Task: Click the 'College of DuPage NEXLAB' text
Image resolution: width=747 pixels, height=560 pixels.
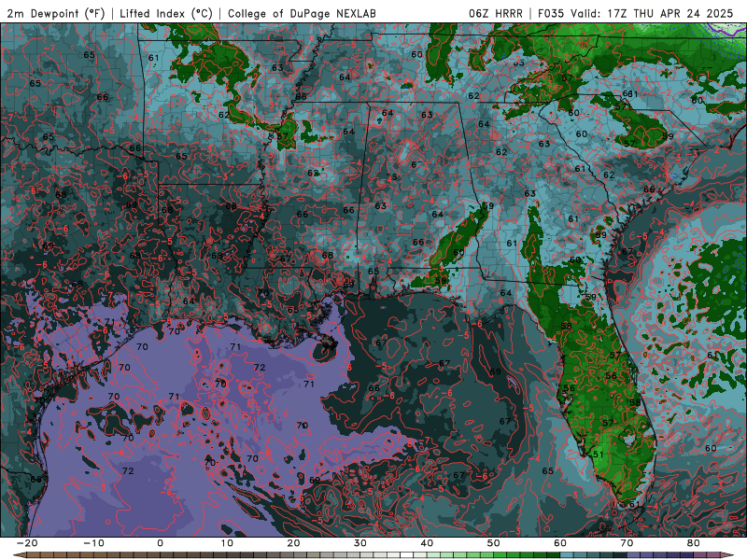Action: pos(302,13)
